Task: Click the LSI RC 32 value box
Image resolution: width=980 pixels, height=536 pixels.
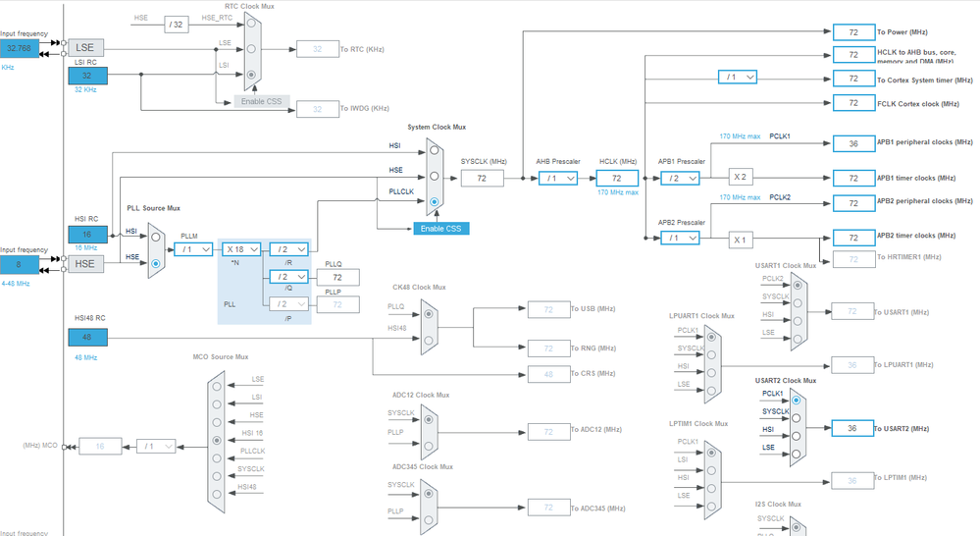Action: click(x=87, y=76)
